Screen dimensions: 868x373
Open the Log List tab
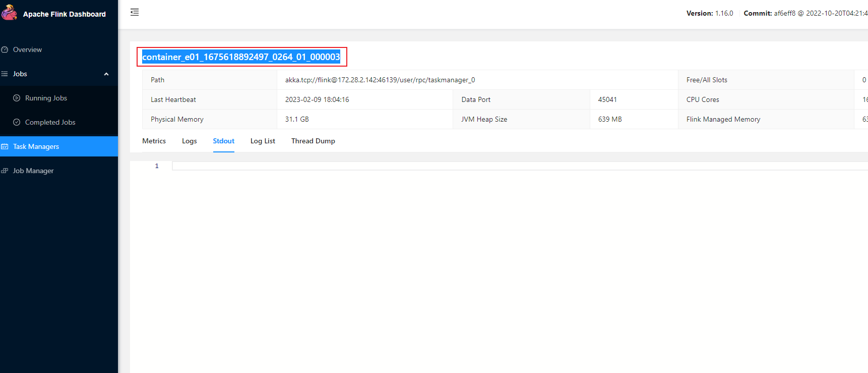pos(263,141)
